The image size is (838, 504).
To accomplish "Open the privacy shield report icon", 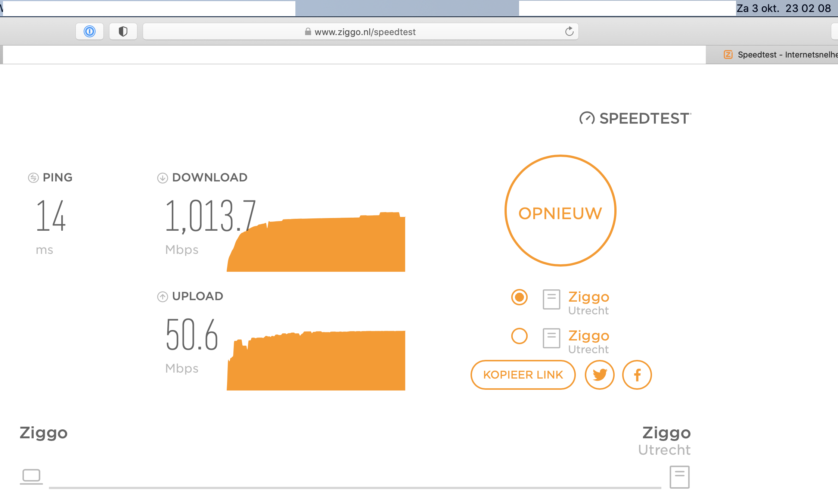I will tap(123, 31).
